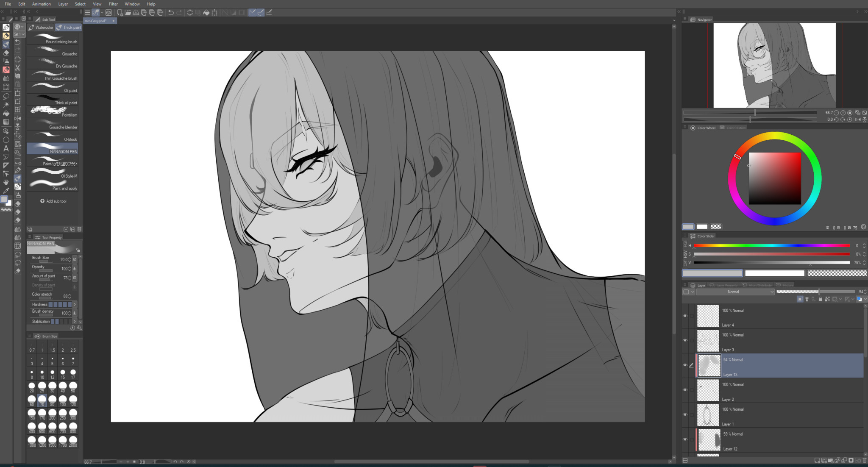Select the Gouache blender brush

click(53, 125)
